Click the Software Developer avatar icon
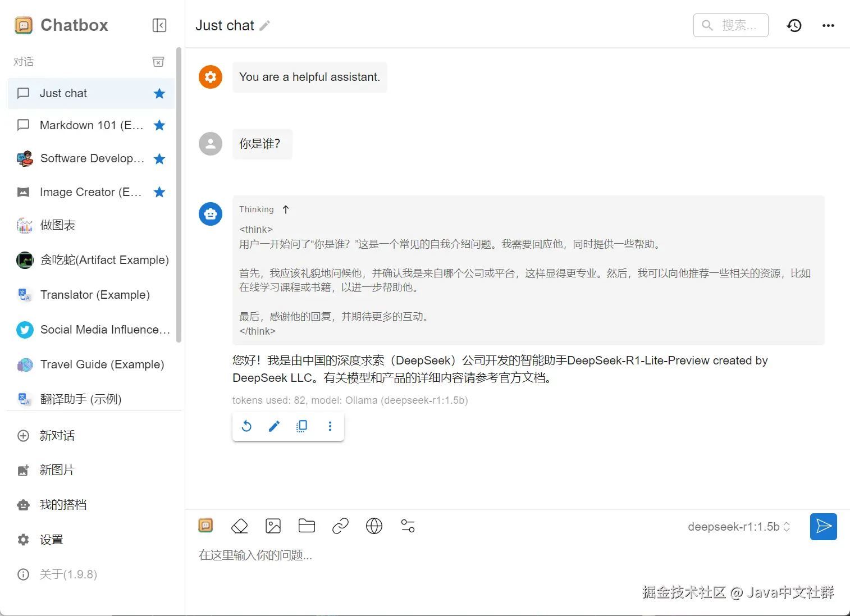This screenshot has height=616, width=850. coord(25,159)
